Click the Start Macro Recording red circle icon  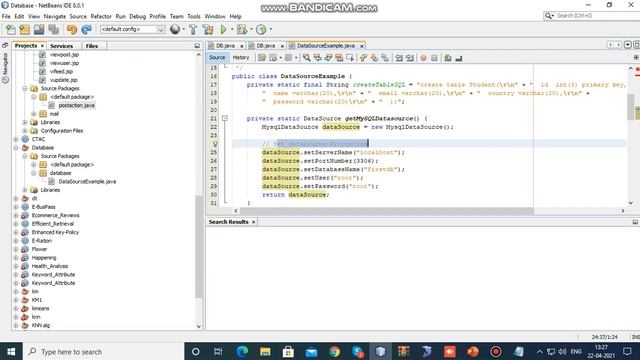point(423,58)
